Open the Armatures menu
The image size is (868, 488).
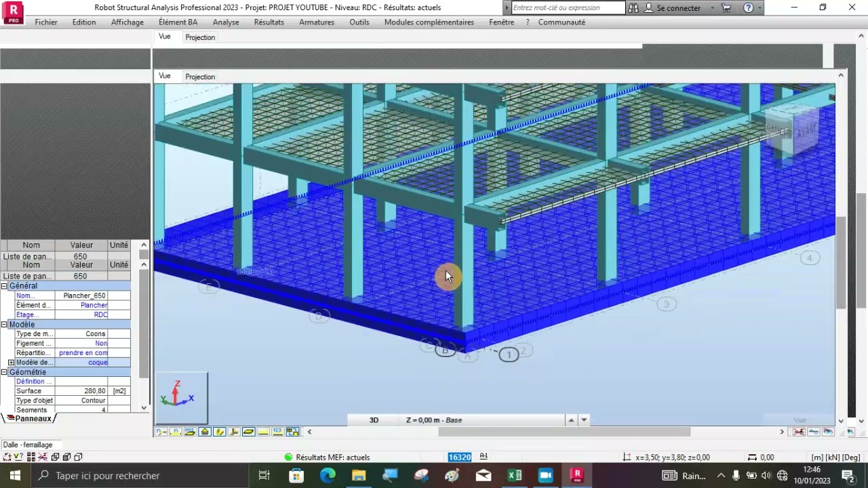click(317, 22)
